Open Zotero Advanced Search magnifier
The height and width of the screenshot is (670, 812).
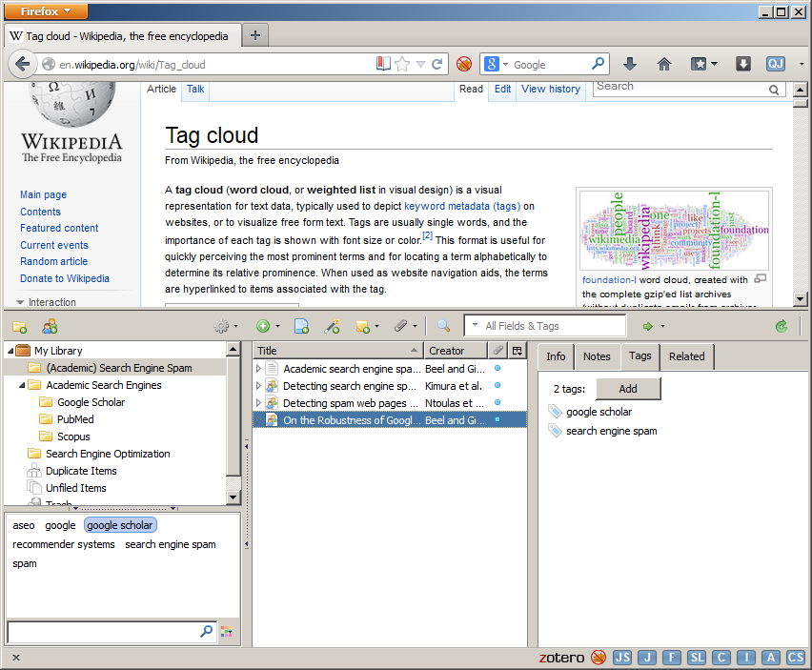(443, 326)
